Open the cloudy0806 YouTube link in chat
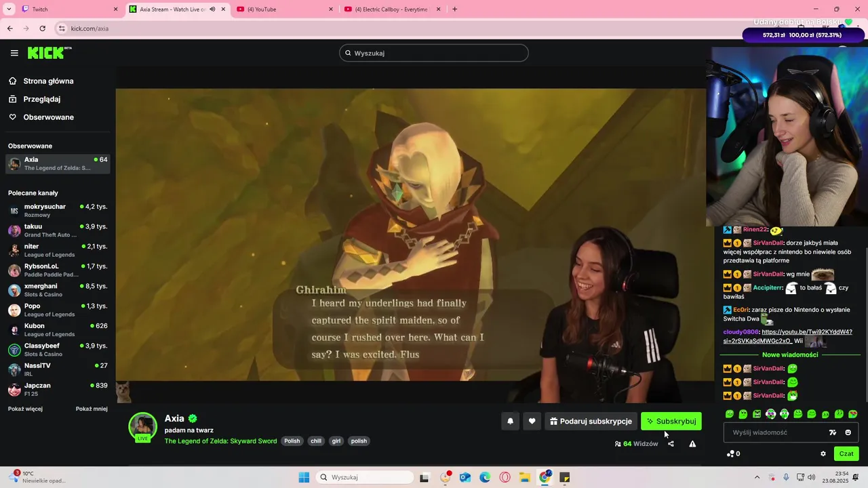 pos(788,337)
